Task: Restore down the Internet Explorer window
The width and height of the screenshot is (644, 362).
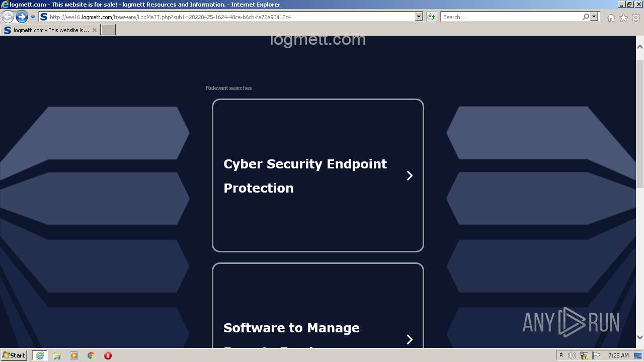Action: [629, 5]
